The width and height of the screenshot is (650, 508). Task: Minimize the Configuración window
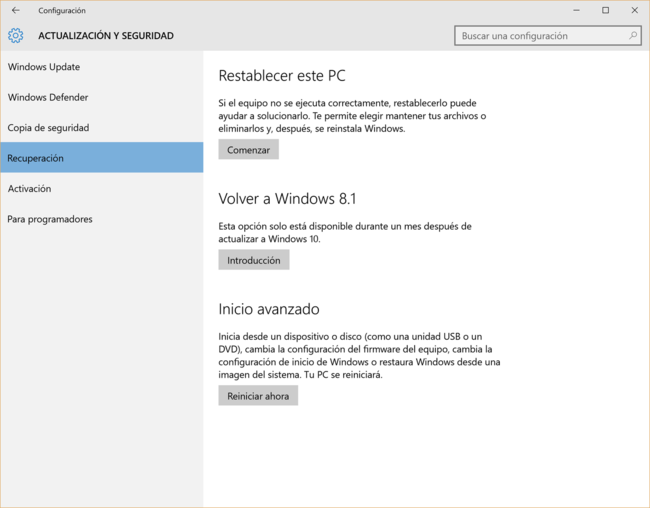point(578,10)
